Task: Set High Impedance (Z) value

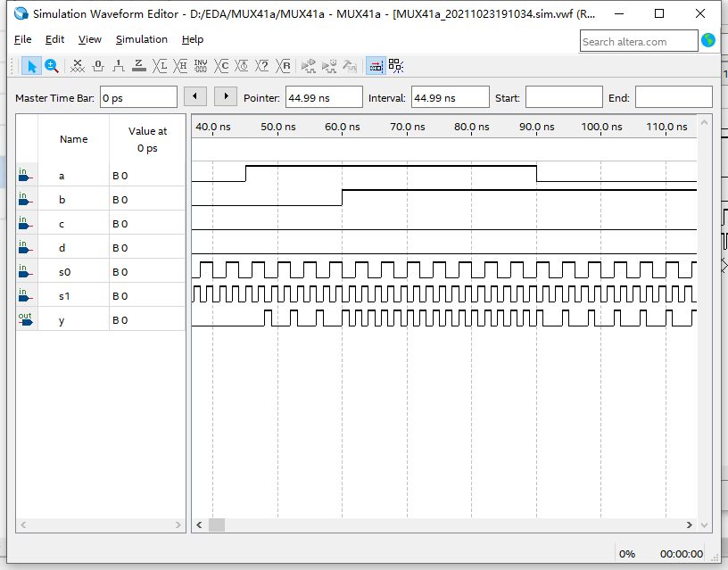Action: [x=139, y=66]
